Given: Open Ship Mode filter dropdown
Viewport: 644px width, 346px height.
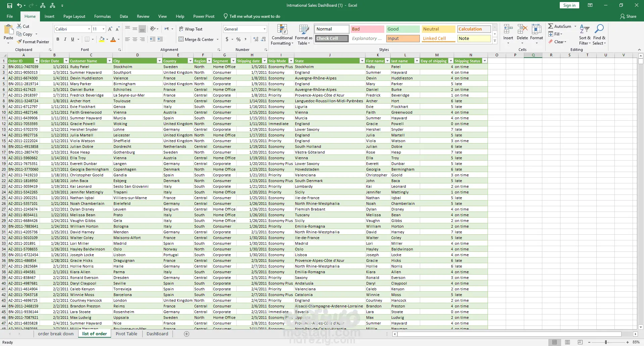Looking at the screenshot, I should tap(291, 61).
